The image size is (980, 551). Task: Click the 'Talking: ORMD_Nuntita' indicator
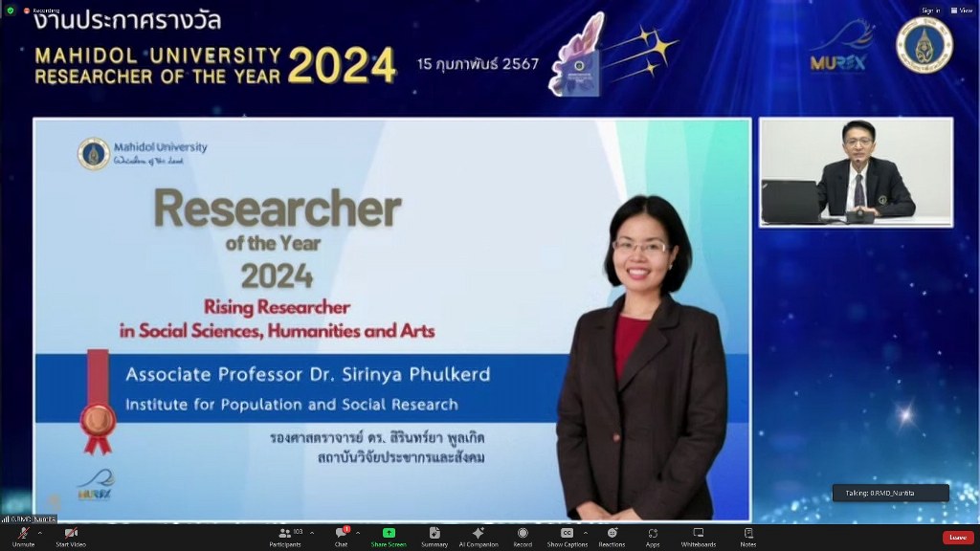pyautogui.click(x=891, y=493)
